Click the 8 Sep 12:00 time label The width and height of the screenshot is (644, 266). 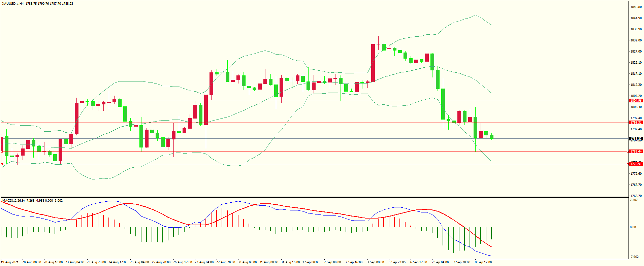click(483, 262)
